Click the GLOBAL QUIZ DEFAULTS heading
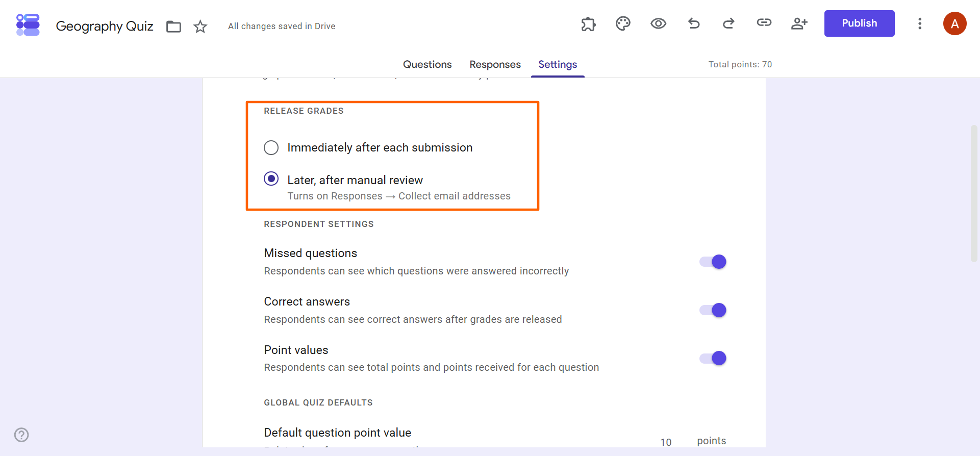Screen dimensions: 980x456 318,402
